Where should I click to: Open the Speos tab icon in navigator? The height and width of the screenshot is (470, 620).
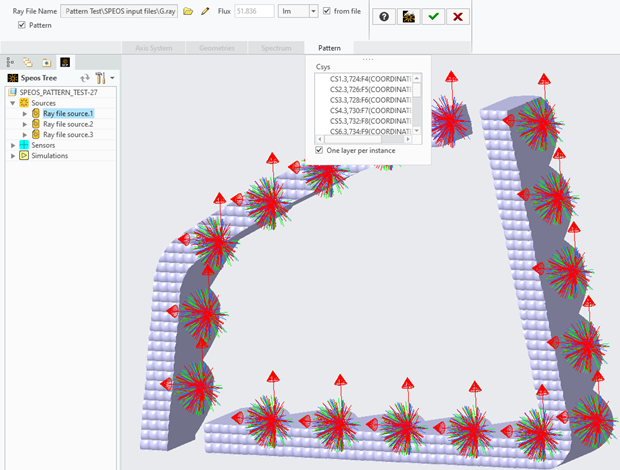(x=65, y=61)
